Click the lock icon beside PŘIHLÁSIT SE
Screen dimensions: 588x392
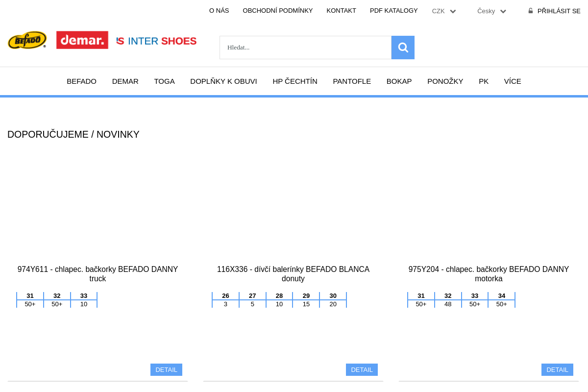(x=531, y=11)
